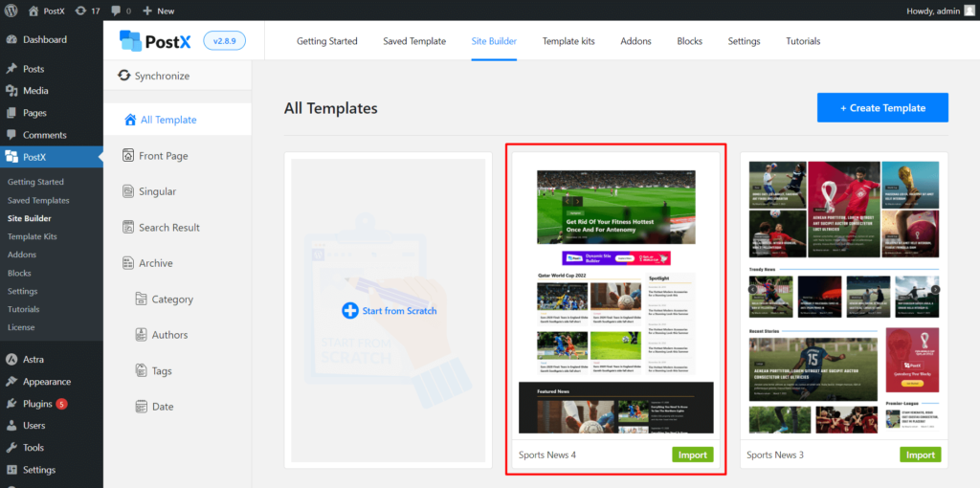980x488 pixels.
Task: Click the Synchronize refresh icon
Action: (123, 76)
